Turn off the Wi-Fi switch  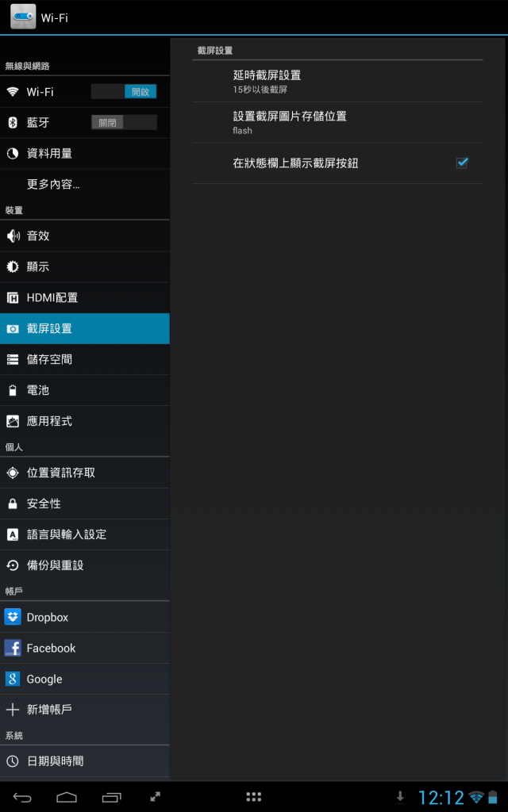coord(124,92)
